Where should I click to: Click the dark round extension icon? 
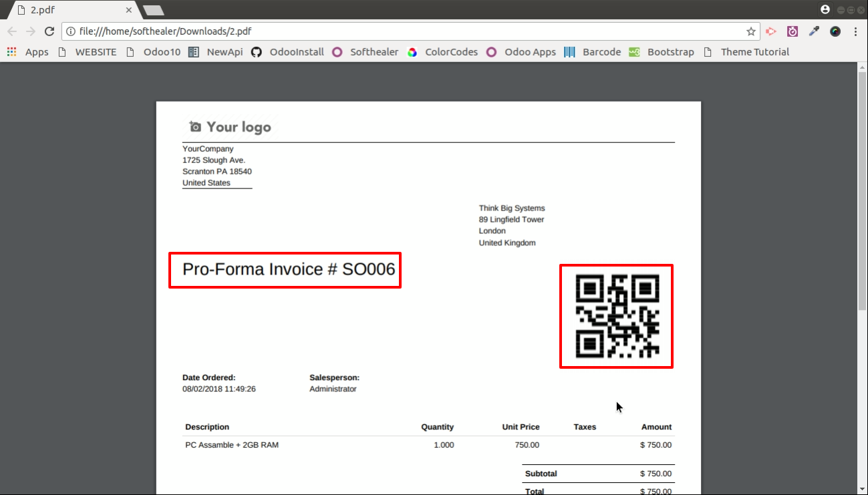coord(835,31)
